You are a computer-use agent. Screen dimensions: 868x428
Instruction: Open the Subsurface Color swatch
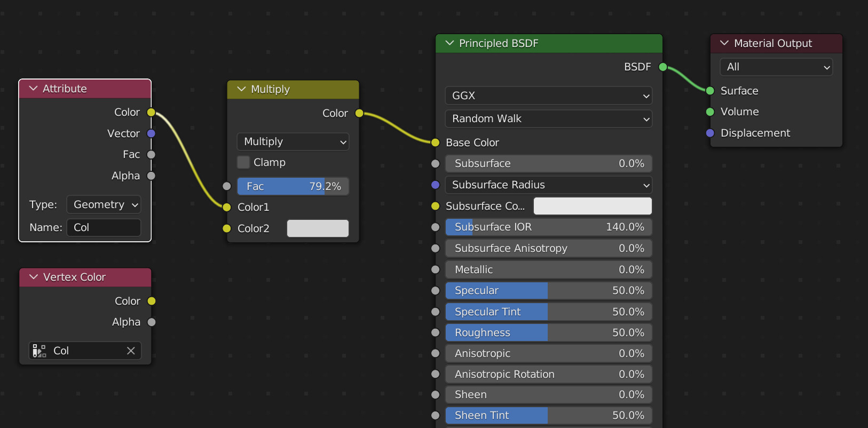pos(593,206)
